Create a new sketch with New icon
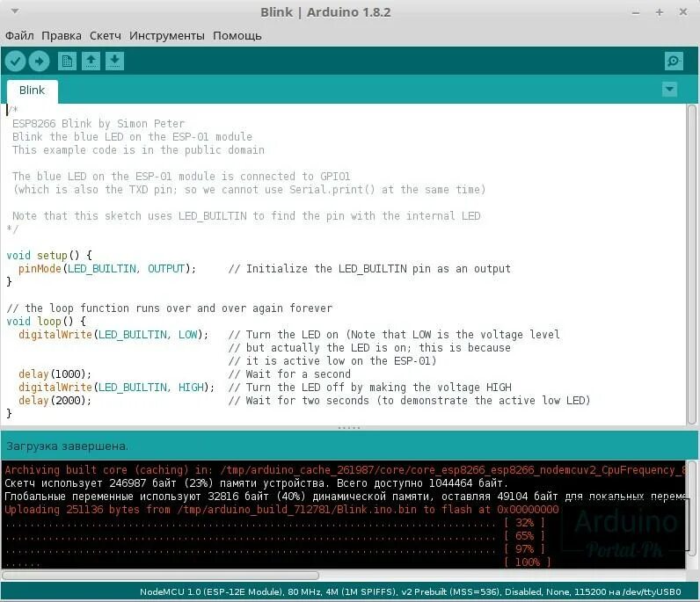This screenshot has height=602, width=700. (67, 61)
